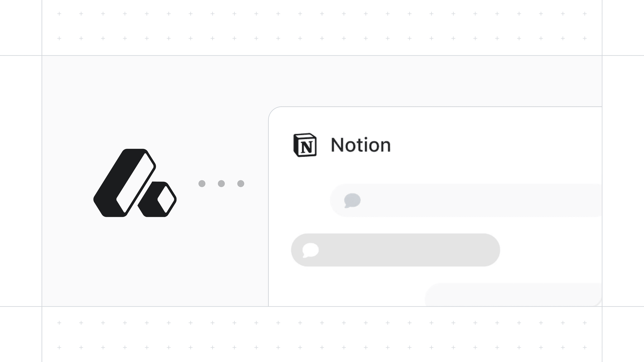Select the middle gray connector dot
Viewport: 644px width, 362px height.
tap(221, 184)
